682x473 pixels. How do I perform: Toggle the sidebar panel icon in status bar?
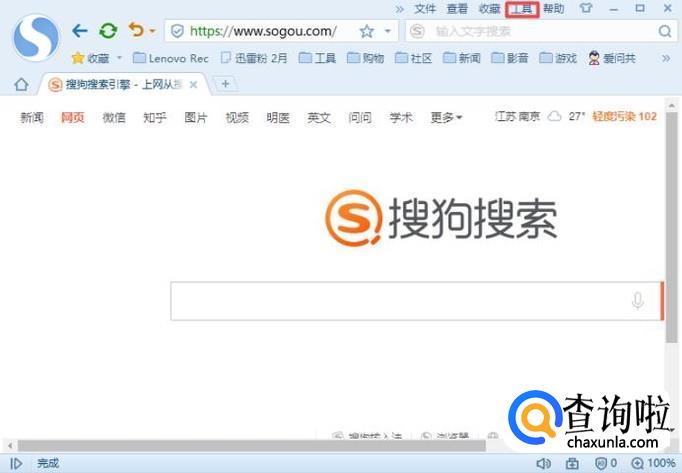[x=16, y=463]
